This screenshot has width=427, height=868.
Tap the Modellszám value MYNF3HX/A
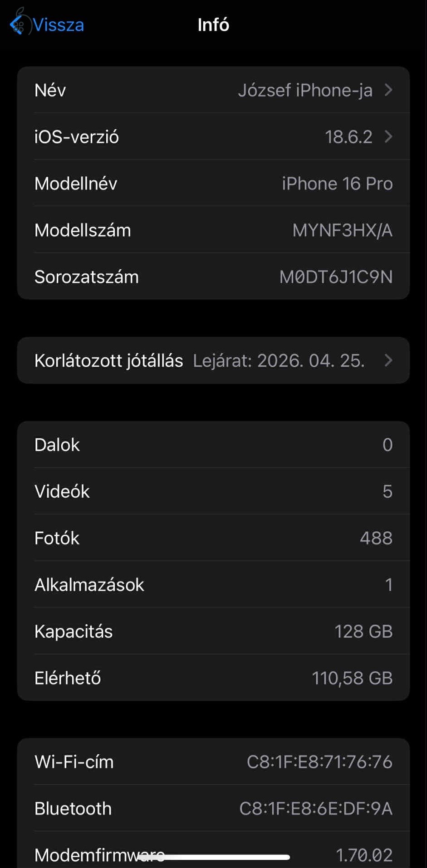[342, 230]
